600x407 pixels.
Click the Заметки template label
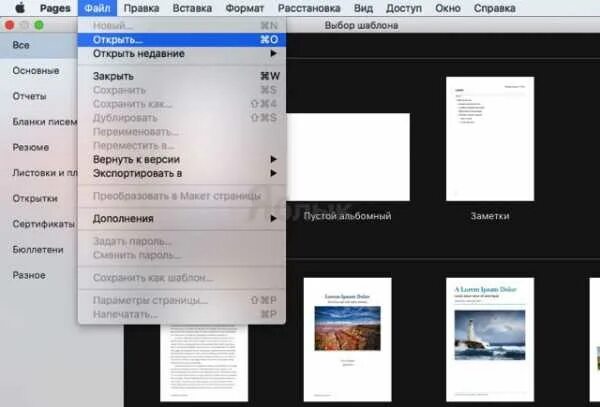[x=490, y=216]
